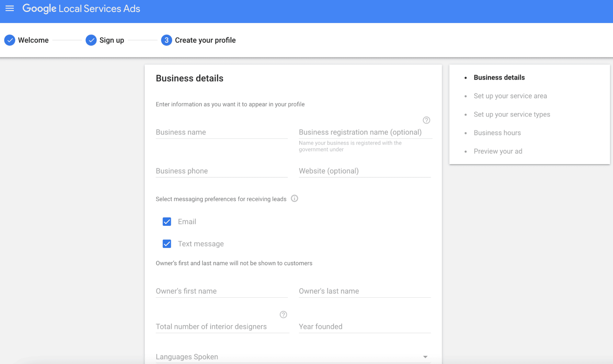
Task: Open the help tooltip near Business registration name
Action: point(427,120)
